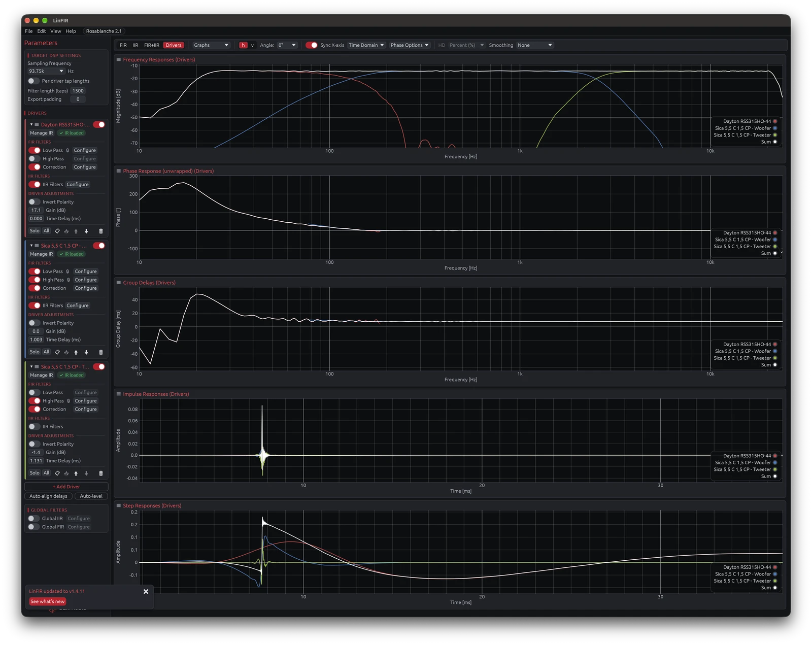Toggle Per-driver tap lengths switch

pyautogui.click(x=33, y=81)
